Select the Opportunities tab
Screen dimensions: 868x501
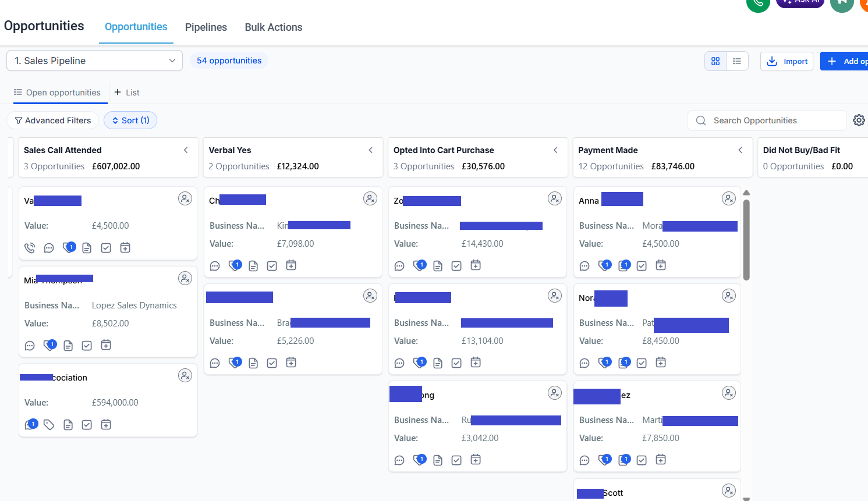coord(136,27)
